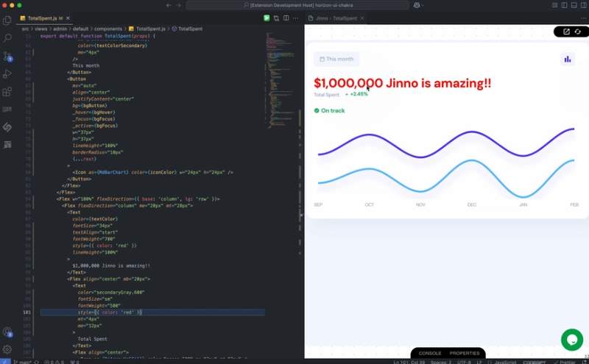
Task: Open More Actions ellipsis in Jinno preview pane
Action: click(x=583, y=18)
